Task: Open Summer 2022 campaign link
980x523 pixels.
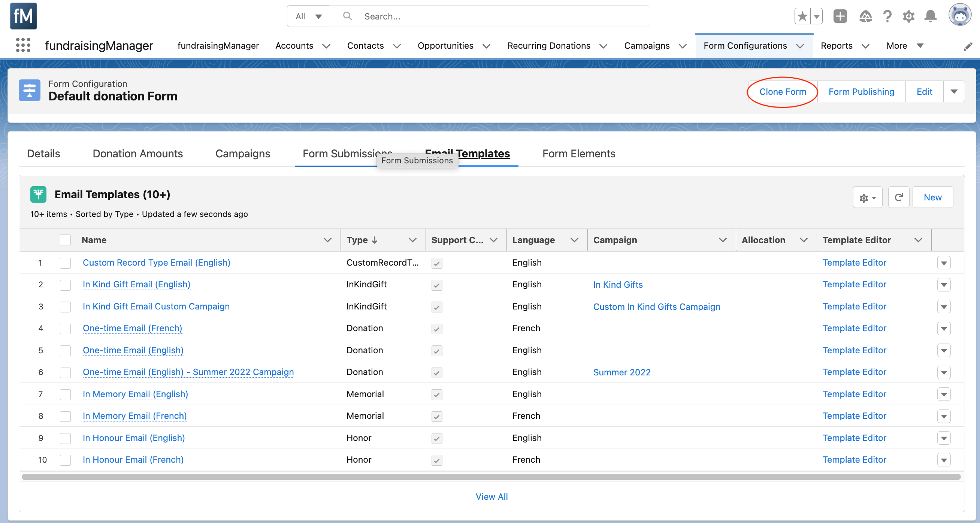Action: coord(621,372)
